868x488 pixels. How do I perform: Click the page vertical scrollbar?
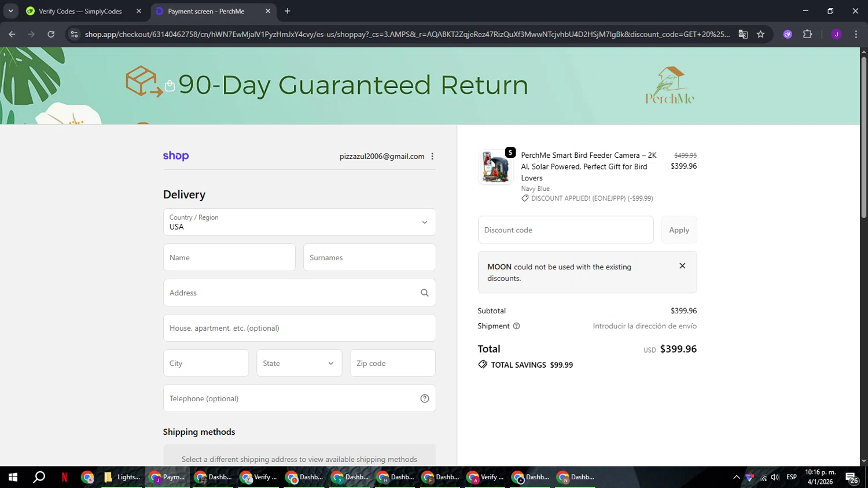[863, 137]
